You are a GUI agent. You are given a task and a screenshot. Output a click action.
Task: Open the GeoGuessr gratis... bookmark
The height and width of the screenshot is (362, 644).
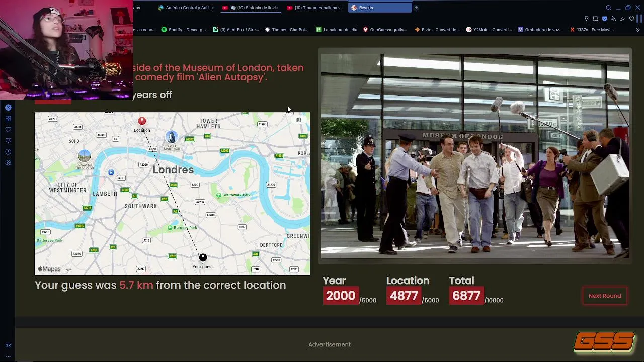(x=384, y=30)
